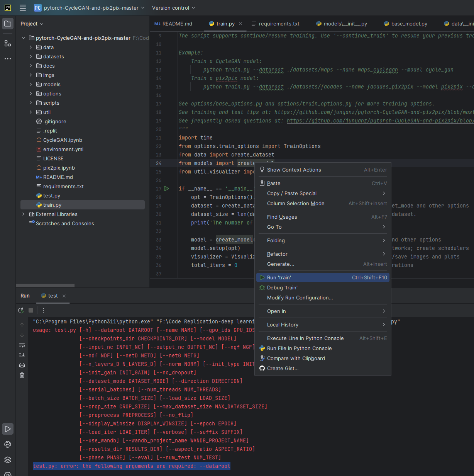The height and width of the screenshot is (476, 474).
Task: Expand the data folder
Action: [x=31, y=47]
